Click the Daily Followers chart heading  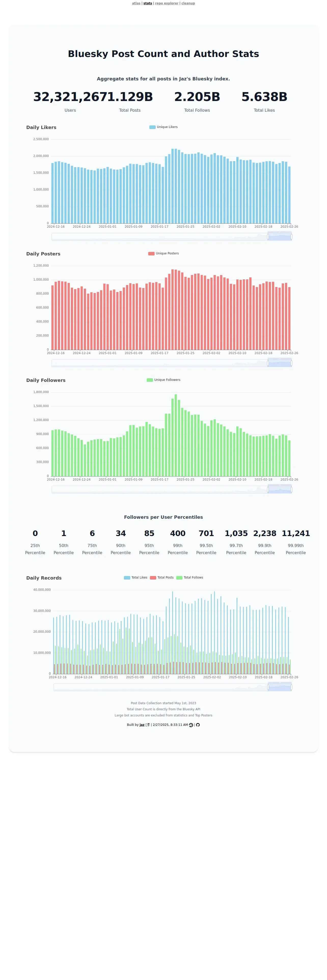pos(46,380)
